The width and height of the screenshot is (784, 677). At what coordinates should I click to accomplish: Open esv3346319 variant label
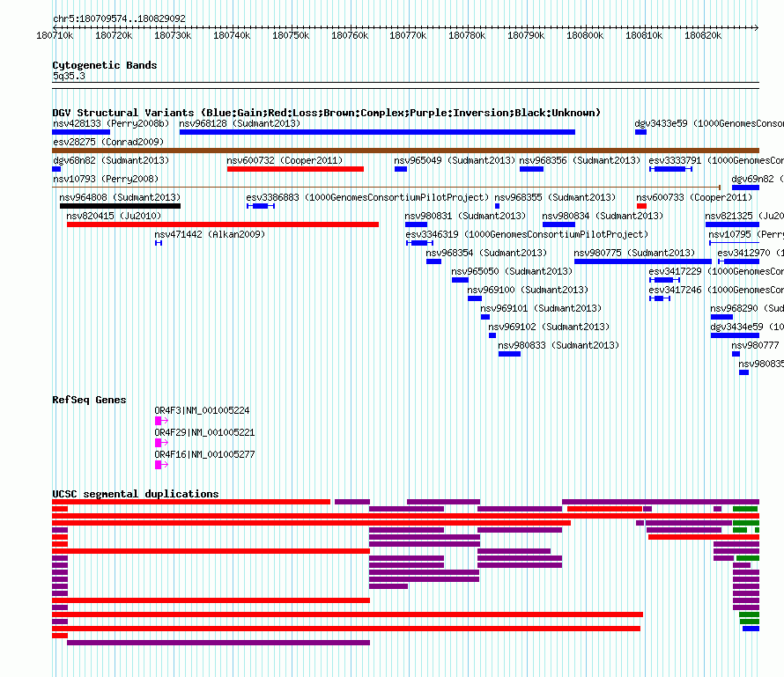(x=527, y=234)
